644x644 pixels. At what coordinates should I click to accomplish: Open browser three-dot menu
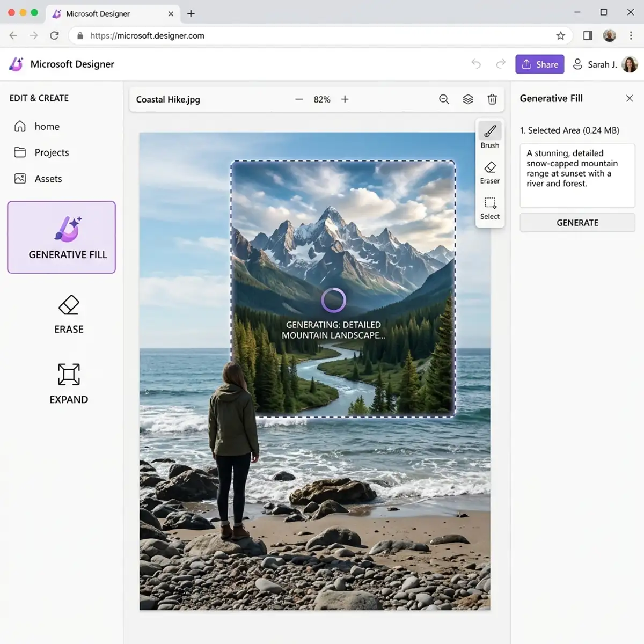631,35
